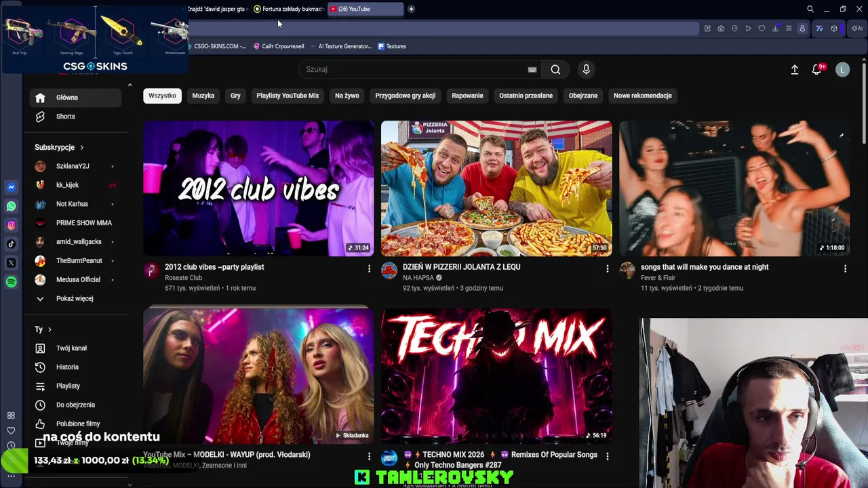
Task: Switch to the 'Znajdź dawid jasper gta' tab
Action: [218, 9]
